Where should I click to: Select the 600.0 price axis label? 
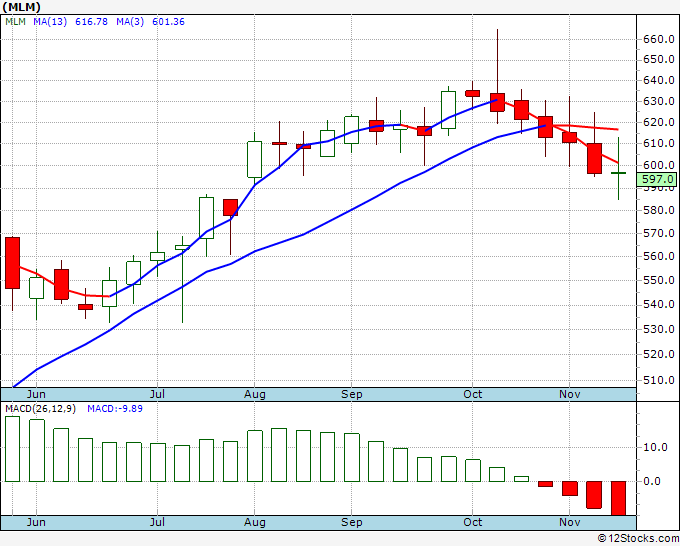659,165
